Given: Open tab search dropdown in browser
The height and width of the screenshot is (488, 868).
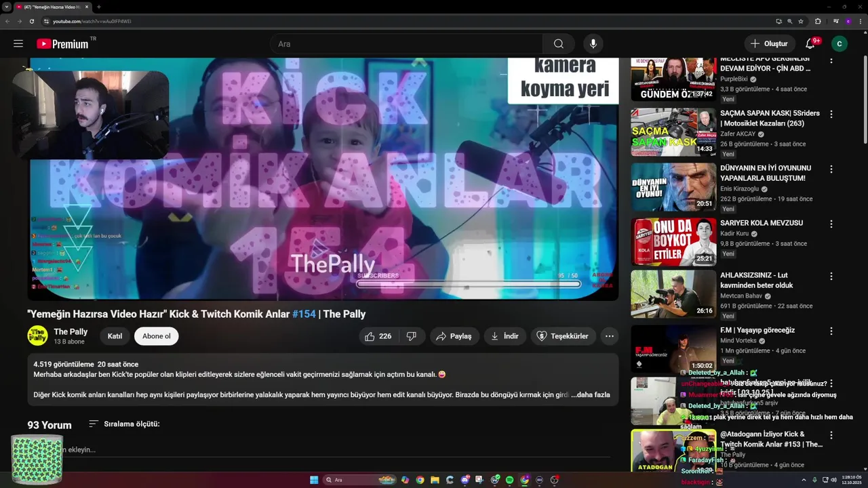Looking at the screenshot, I should click(x=6, y=7).
